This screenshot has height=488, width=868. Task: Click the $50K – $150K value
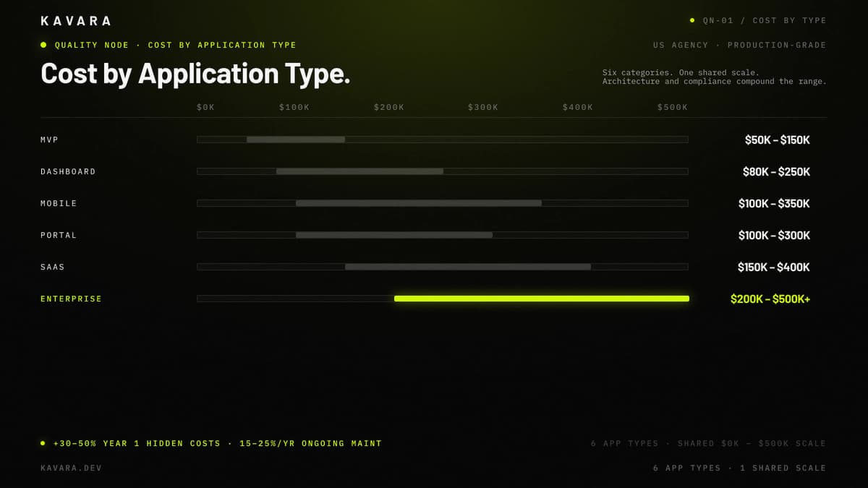[778, 140]
